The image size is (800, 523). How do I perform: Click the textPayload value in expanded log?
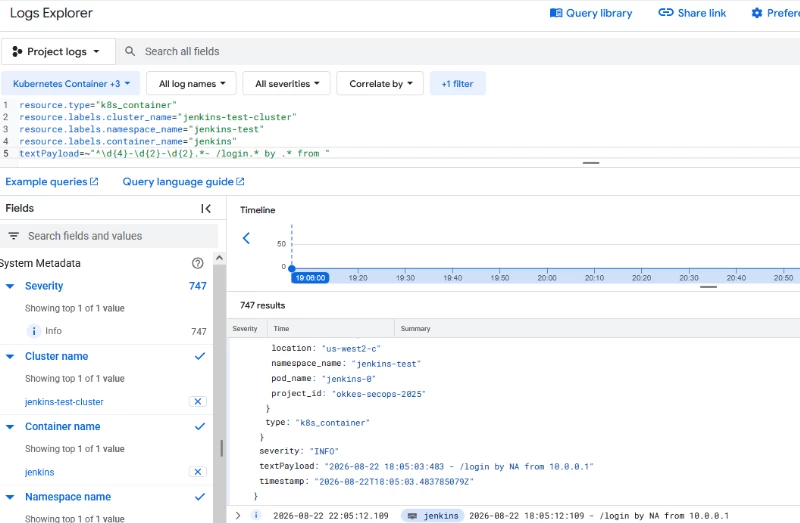[x=459, y=467]
